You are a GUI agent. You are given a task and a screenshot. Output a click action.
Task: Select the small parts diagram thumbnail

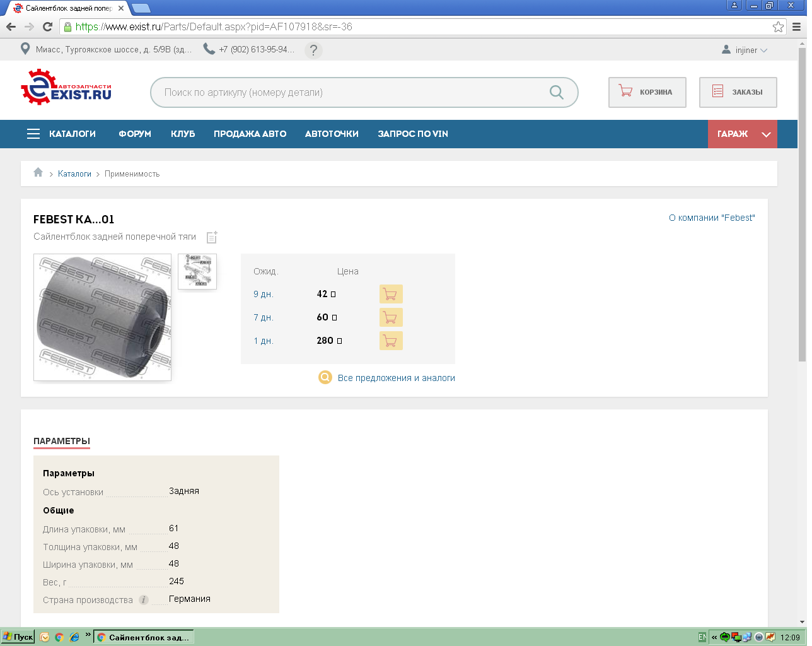click(197, 271)
